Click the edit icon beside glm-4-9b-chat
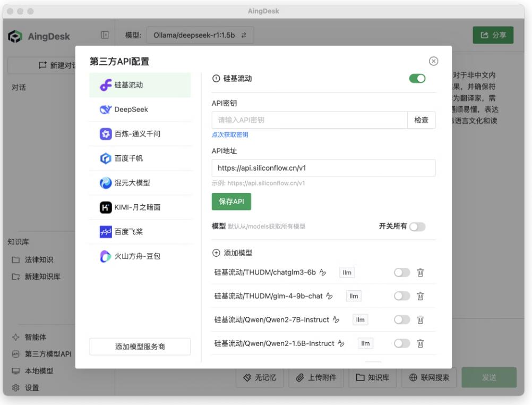This screenshot has height=405, width=532. 329,296
